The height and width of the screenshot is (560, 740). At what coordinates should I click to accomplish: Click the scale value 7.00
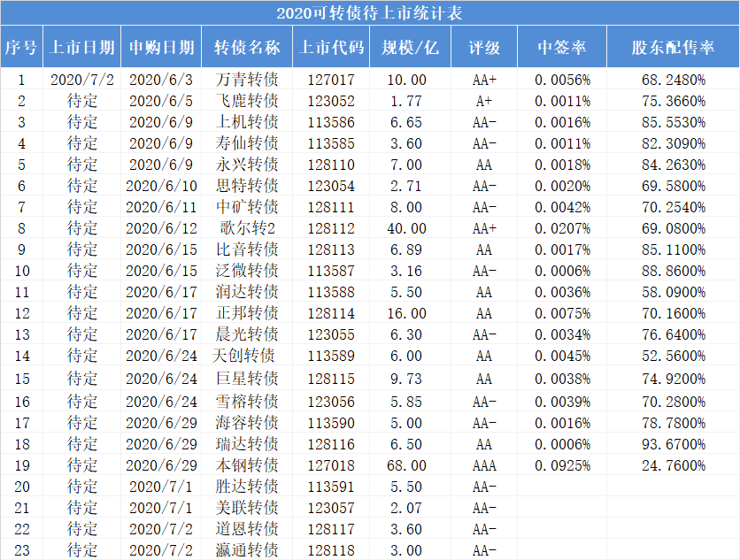[406, 165]
